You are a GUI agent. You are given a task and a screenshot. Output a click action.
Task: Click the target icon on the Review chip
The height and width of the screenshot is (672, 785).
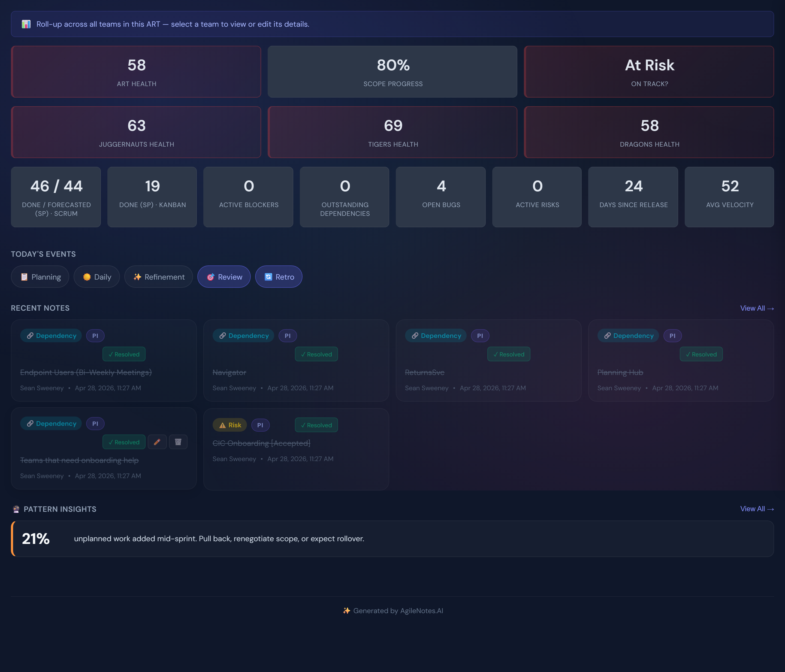(x=211, y=277)
